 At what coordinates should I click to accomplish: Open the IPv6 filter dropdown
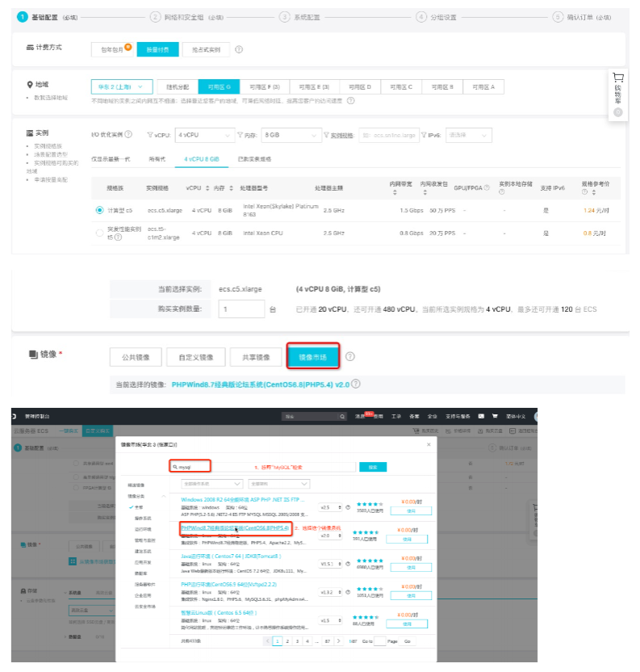click(x=469, y=135)
